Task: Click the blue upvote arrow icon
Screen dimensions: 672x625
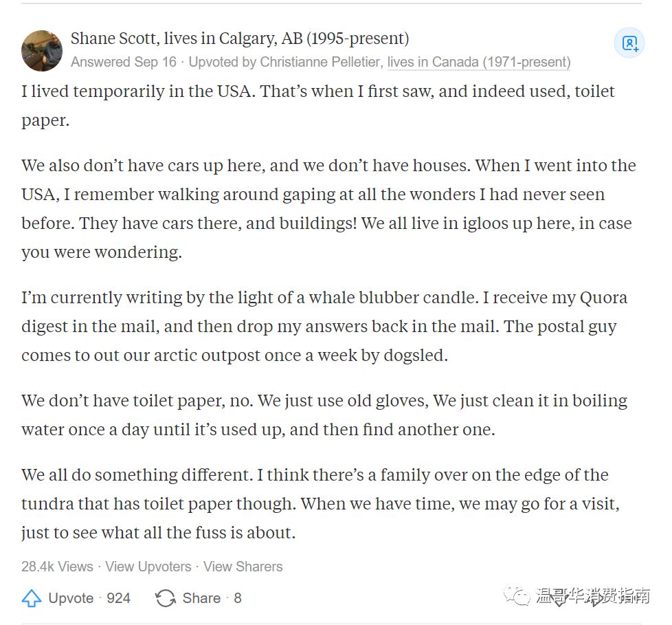Action: pos(32,598)
